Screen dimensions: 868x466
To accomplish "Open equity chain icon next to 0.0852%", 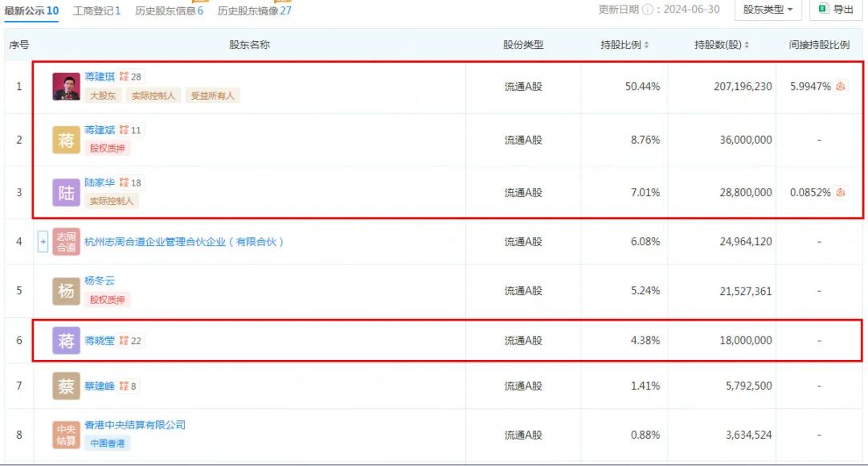I will point(841,193).
